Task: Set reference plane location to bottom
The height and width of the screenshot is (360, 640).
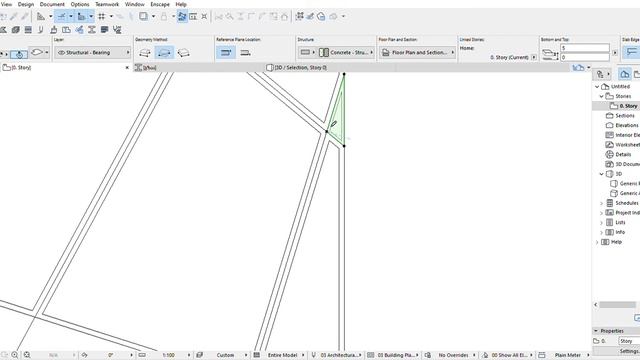Action: 245,53
